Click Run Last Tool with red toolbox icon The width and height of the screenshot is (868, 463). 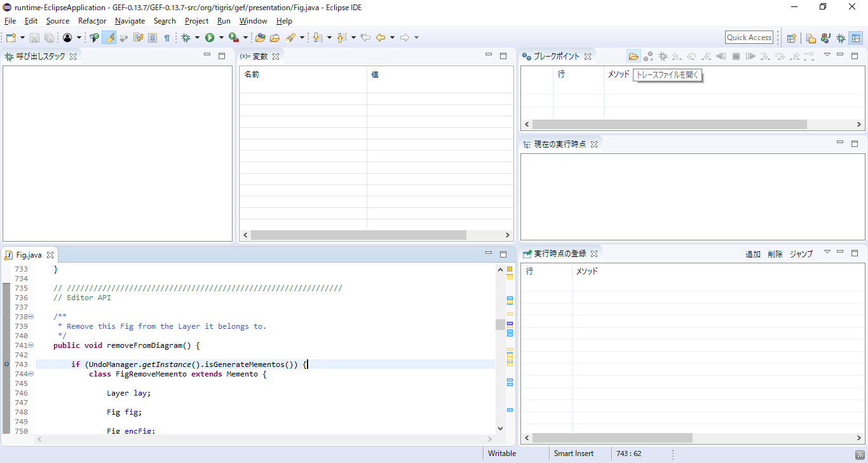[233, 38]
